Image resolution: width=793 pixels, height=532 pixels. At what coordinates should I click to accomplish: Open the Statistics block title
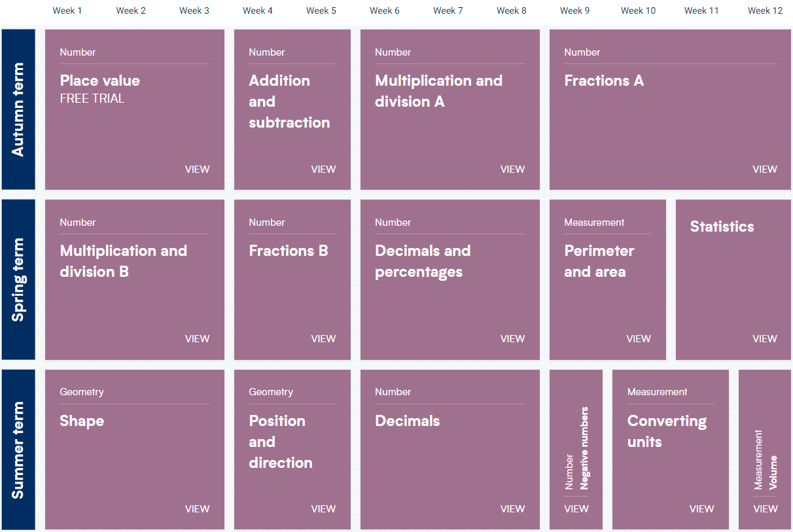pos(722,226)
